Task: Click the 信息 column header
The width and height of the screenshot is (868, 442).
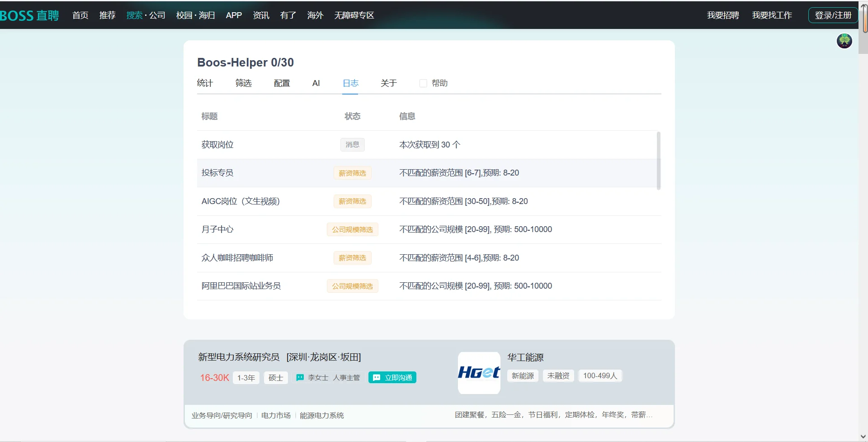Action: (407, 116)
